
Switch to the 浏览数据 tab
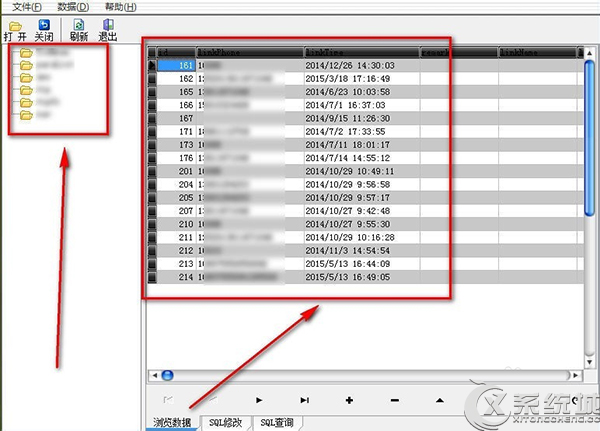pos(172,423)
